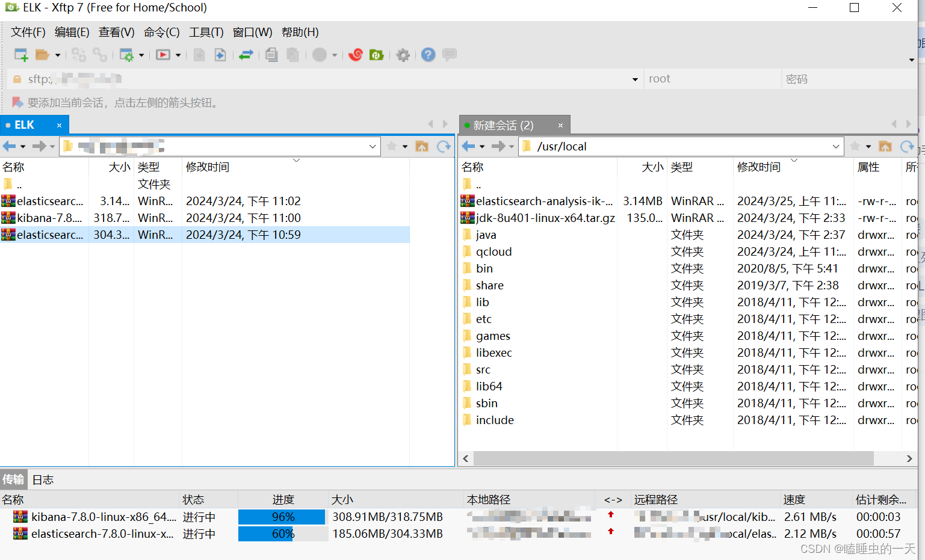Launch the red Xshell swirl icon
This screenshot has height=560, width=925.
[x=356, y=55]
